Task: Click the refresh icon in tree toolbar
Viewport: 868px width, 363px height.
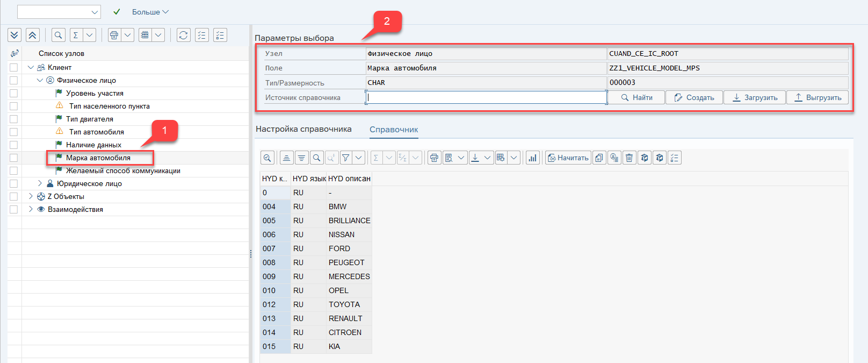Action: click(x=183, y=35)
